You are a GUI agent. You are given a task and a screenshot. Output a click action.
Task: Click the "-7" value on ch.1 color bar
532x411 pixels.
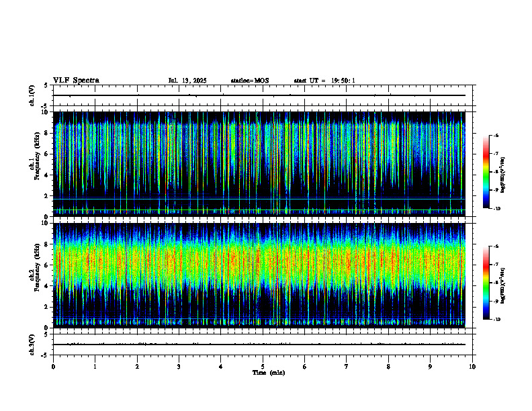pyautogui.click(x=496, y=154)
